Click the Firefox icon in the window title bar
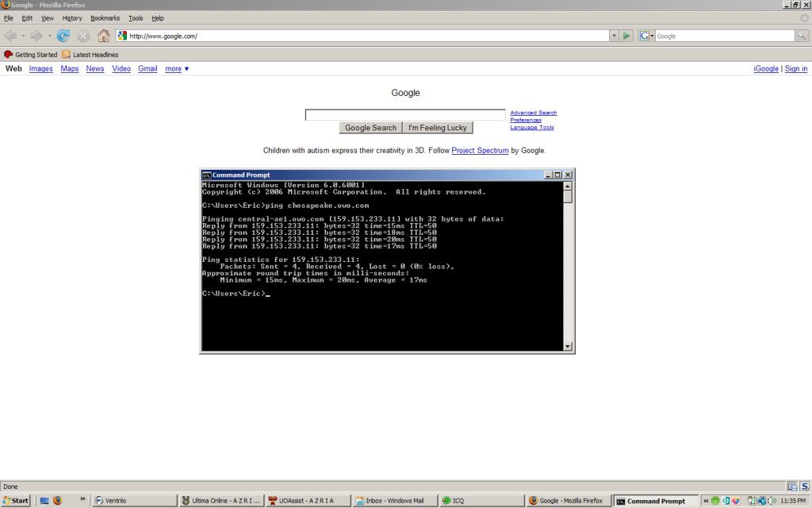Screen dimensions: 812x508 (x=6, y=5)
